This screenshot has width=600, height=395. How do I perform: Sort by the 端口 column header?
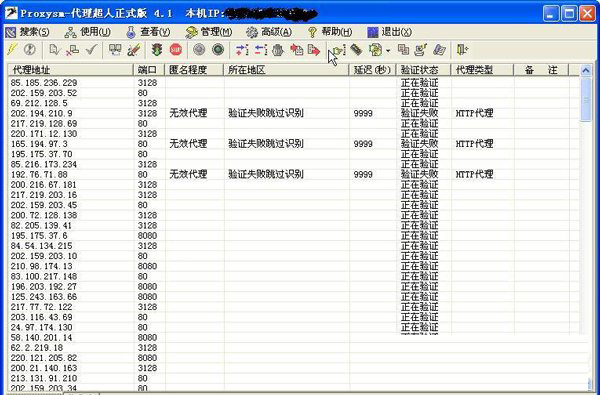pos(149,70)
